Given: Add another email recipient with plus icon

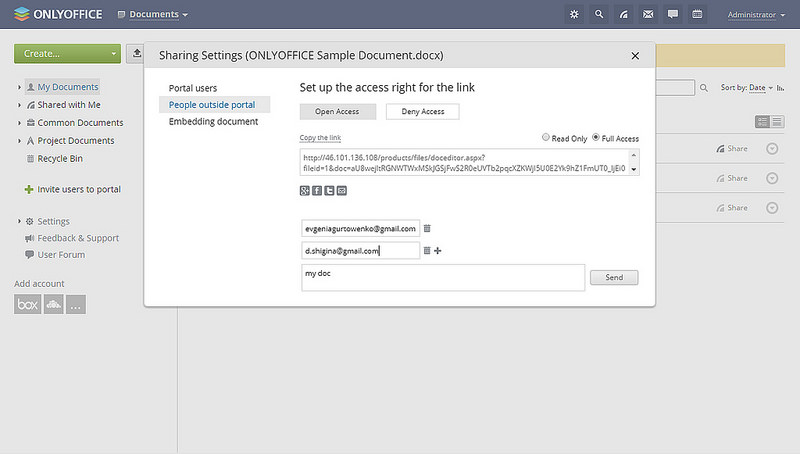Looking at the screenshot, I should click(x=438, y=251).
